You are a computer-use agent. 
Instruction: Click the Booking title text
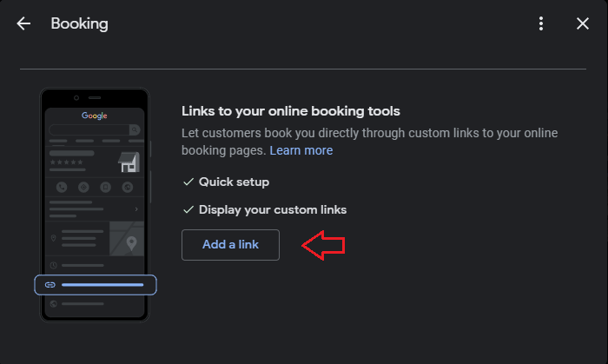(x=80, y=23)
